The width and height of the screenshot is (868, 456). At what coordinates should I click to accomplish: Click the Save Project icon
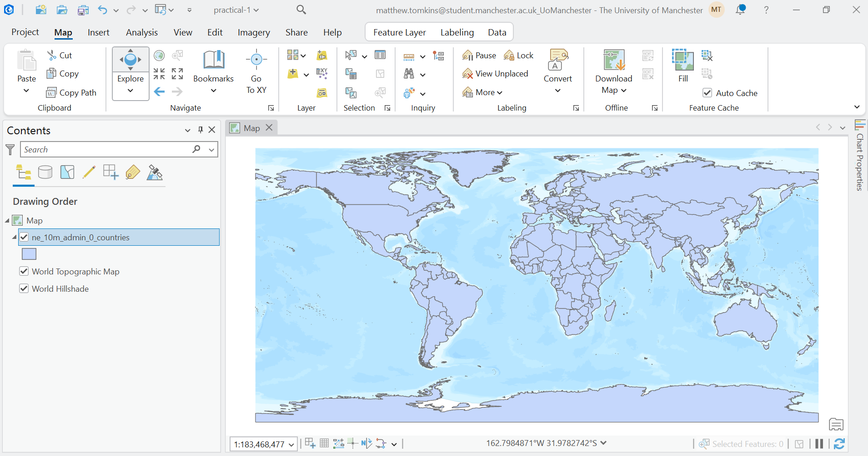coord(83,10)
